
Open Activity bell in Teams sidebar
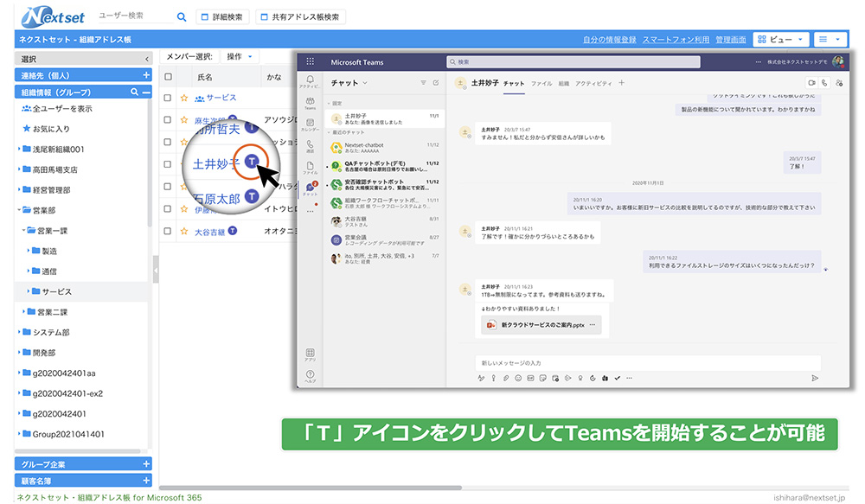click(310, 81)
